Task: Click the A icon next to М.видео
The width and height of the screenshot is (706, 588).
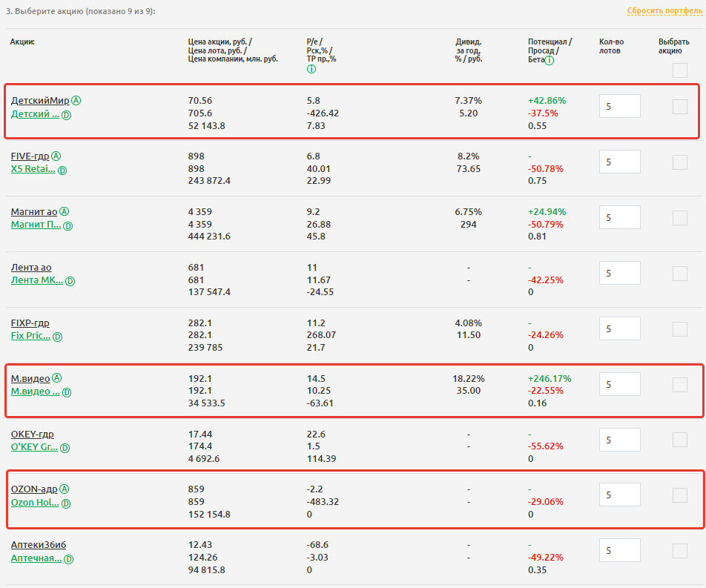Action: [57, 379]
